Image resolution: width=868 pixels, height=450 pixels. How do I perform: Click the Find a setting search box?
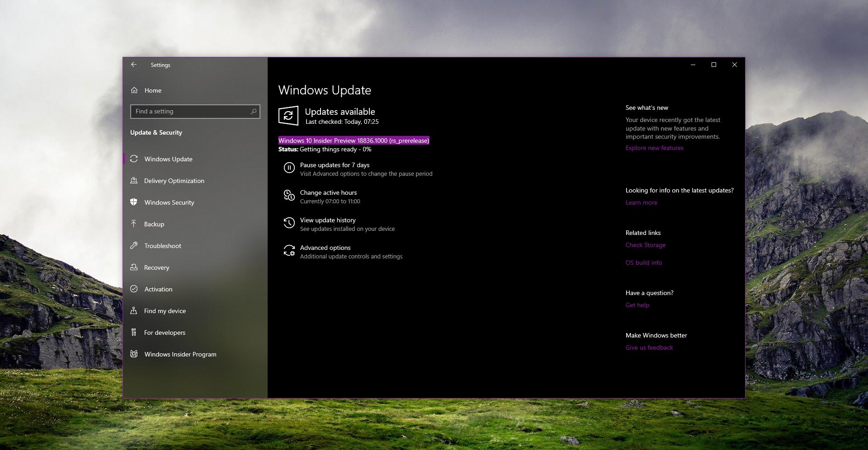[195, 111]
